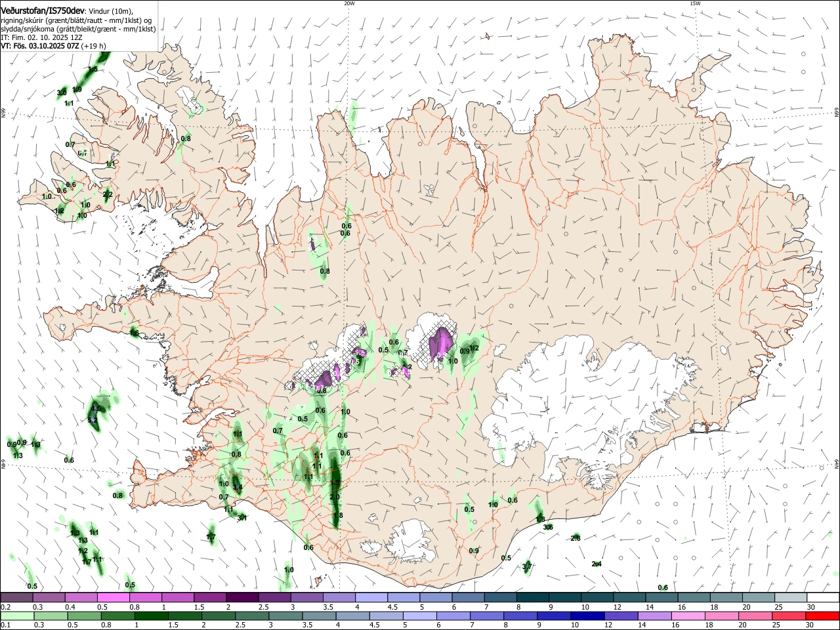The height and width of the screenshot is (630, 840).
Task: Click the 'IT: Fim. 02. 10. 2025 12Z' line
Action: [x=42, y=37]
